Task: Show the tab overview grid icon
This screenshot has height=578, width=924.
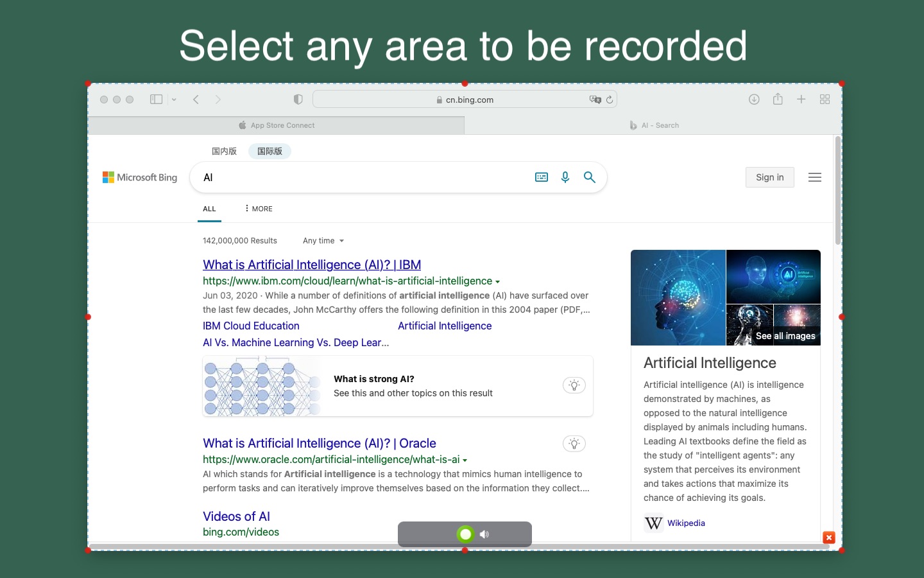Action: click(825, 100)
